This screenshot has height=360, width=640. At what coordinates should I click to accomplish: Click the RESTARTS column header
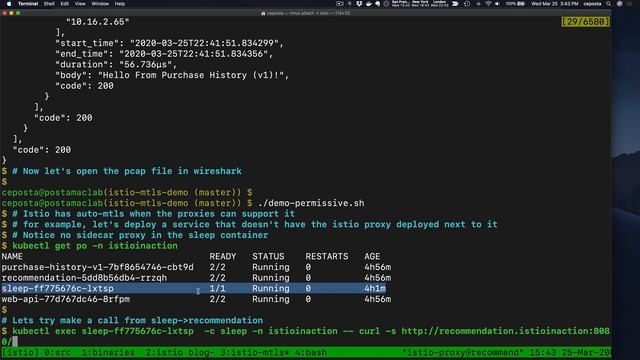(x=327, y=256)
